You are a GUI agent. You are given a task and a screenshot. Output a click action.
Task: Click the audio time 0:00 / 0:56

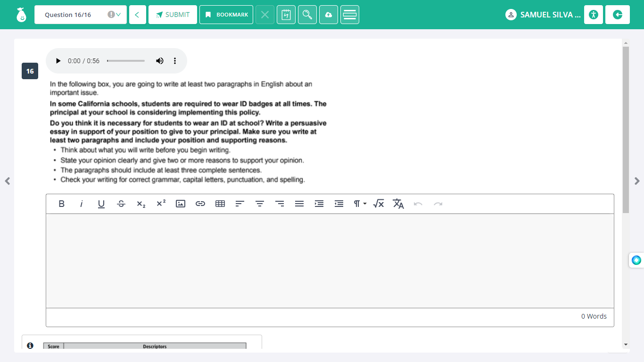(x=83, y=61)
